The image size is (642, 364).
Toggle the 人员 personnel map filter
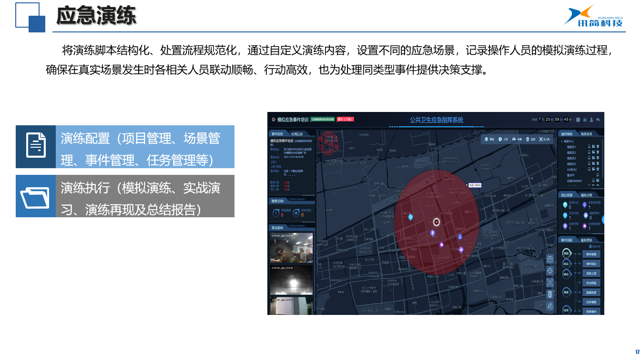(x=503, y=139)
